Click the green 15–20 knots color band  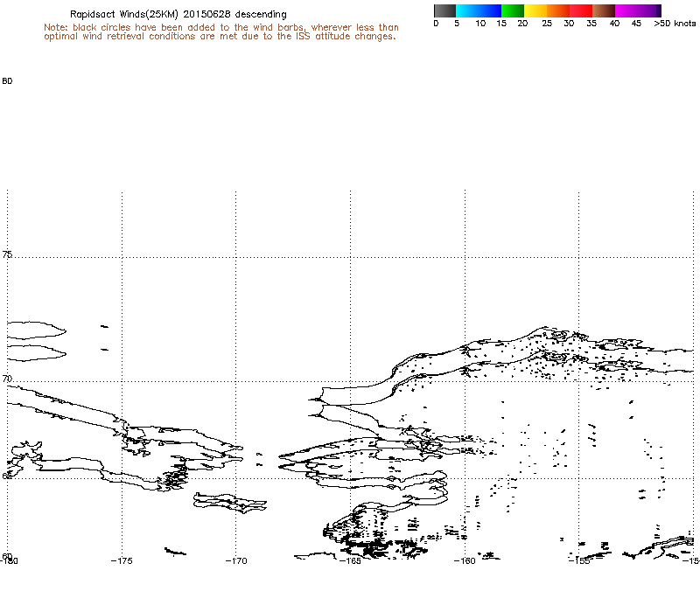pyautogui.click(x=513, y=10)
